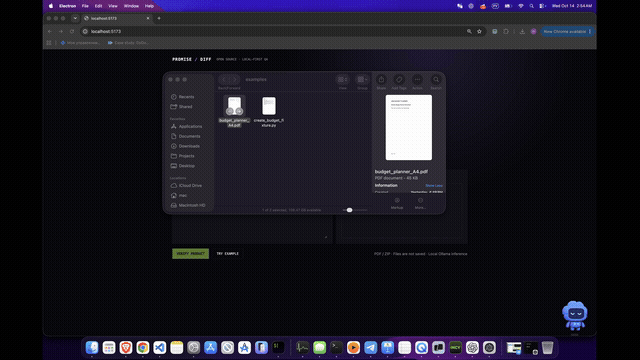
Task: Open the browser downloads icon
Action: [522, 31]
